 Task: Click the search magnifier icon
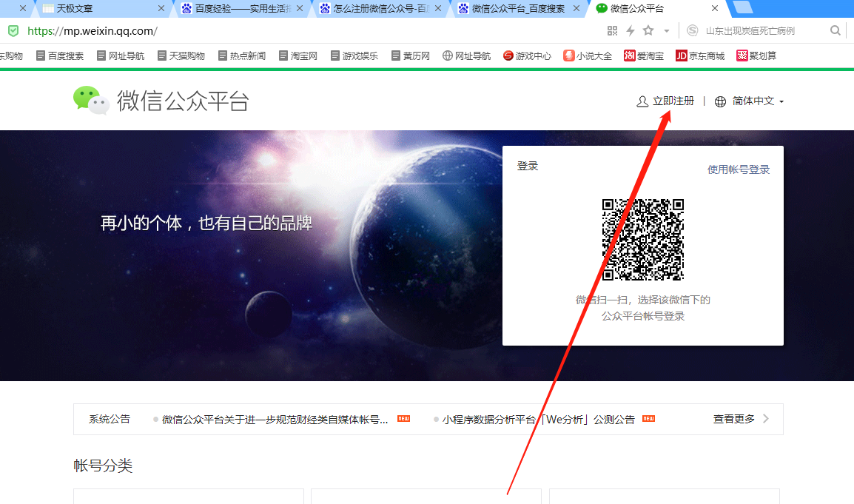pos(835,31)
